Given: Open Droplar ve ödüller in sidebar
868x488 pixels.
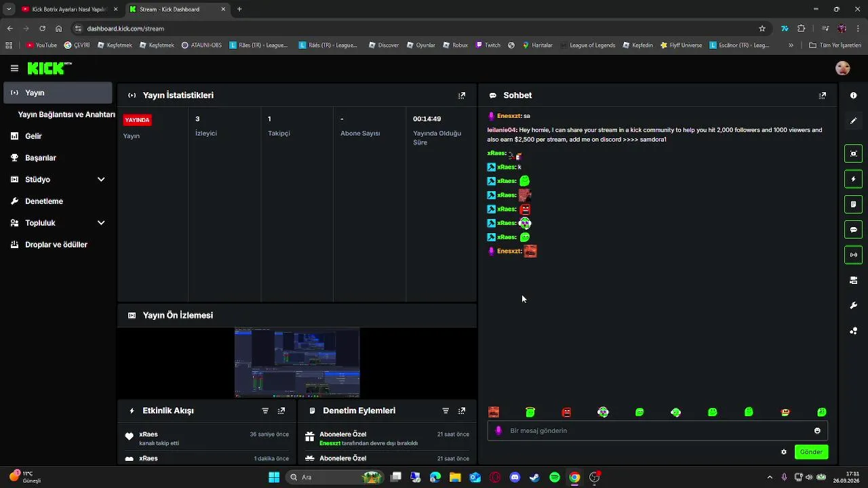Looking at the screenshot, I should [58, 245].
